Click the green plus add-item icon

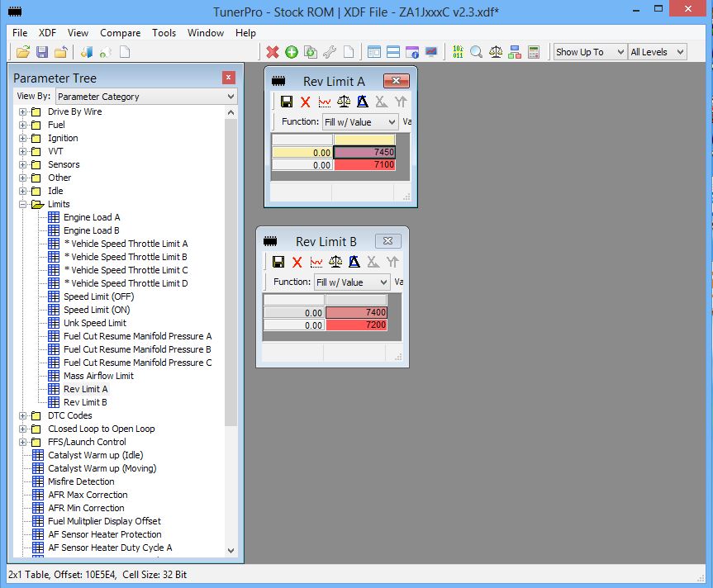click(x=292, y=52)
